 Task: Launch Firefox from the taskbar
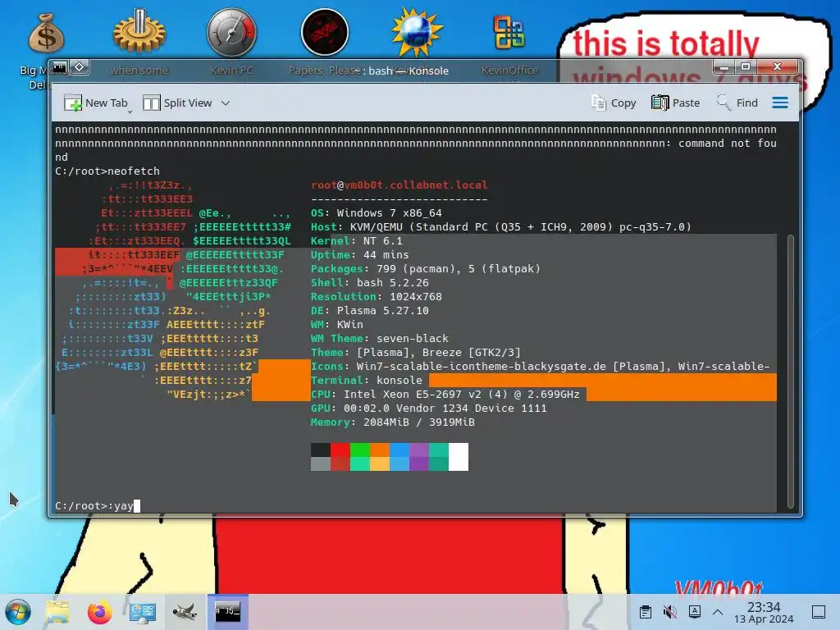(99, 612)
